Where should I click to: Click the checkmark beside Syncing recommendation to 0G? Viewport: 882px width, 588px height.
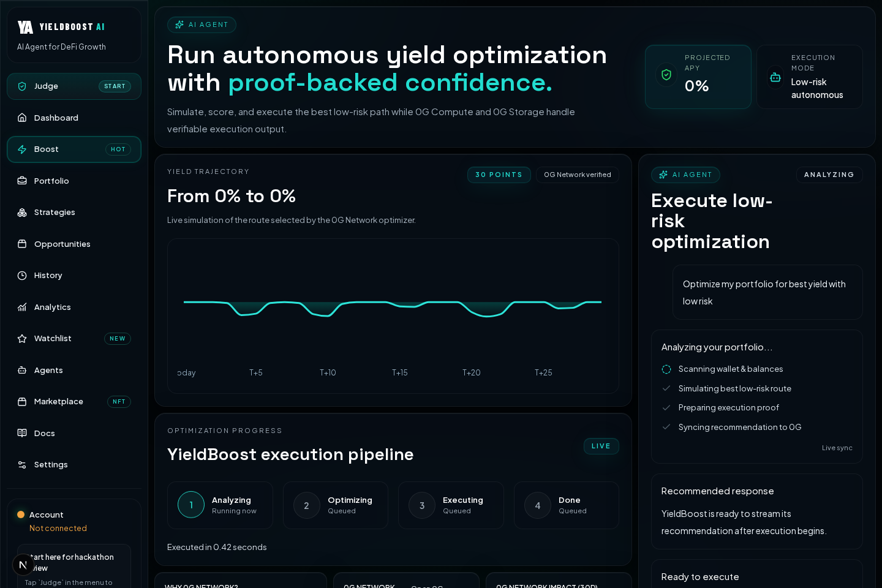tap(666, 427)
